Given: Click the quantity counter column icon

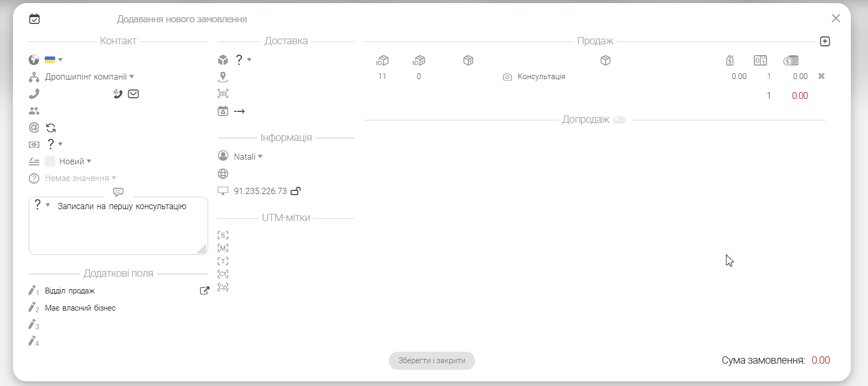Looking at the screenshot, I should point(760,60).
